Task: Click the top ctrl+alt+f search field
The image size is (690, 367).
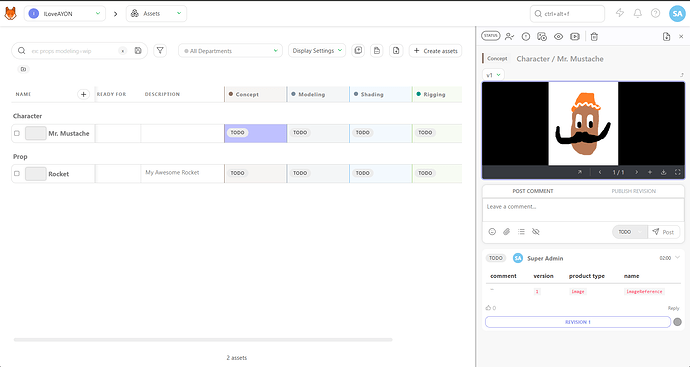Action: pos(567,14)
